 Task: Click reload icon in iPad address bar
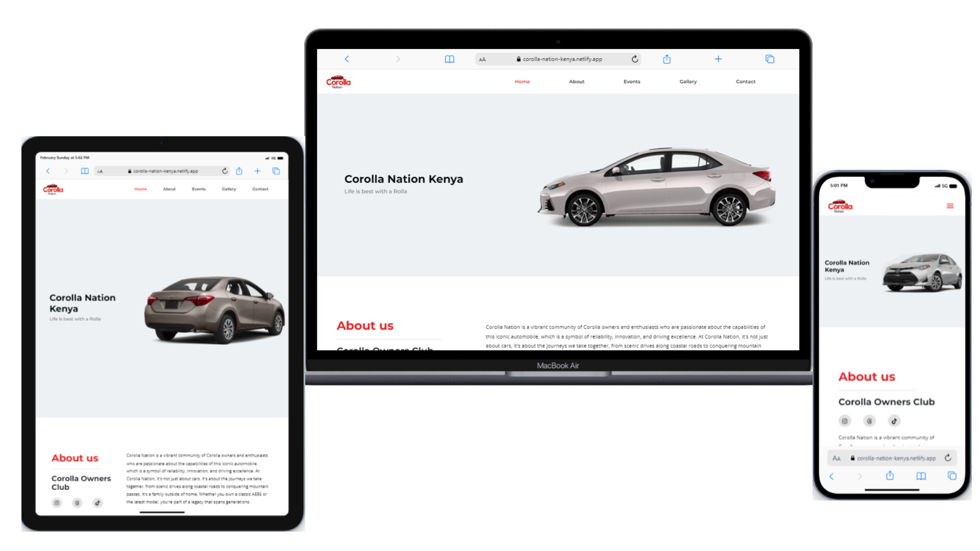point(225,171)
